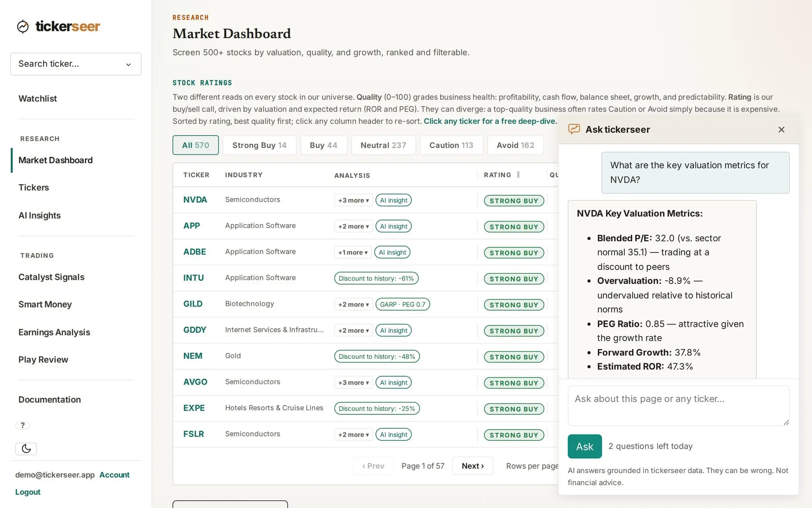Expand '+3 more' tags for AVGO
The width and height of the screenshot is (812, 508).
click(x=353, y=383)
